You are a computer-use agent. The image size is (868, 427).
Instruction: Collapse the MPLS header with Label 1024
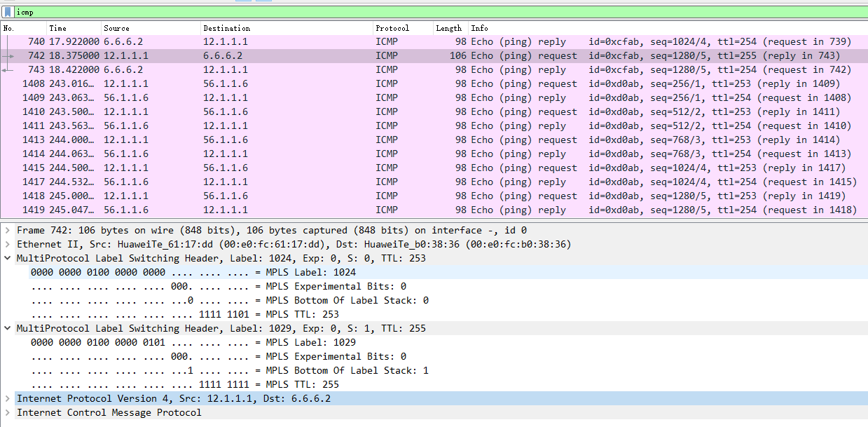click(x=7, y=258)
